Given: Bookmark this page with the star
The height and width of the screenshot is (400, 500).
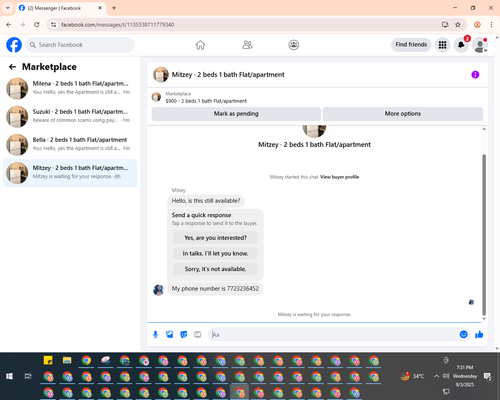Looking at the screenshot, I should (x=458, y=25).
